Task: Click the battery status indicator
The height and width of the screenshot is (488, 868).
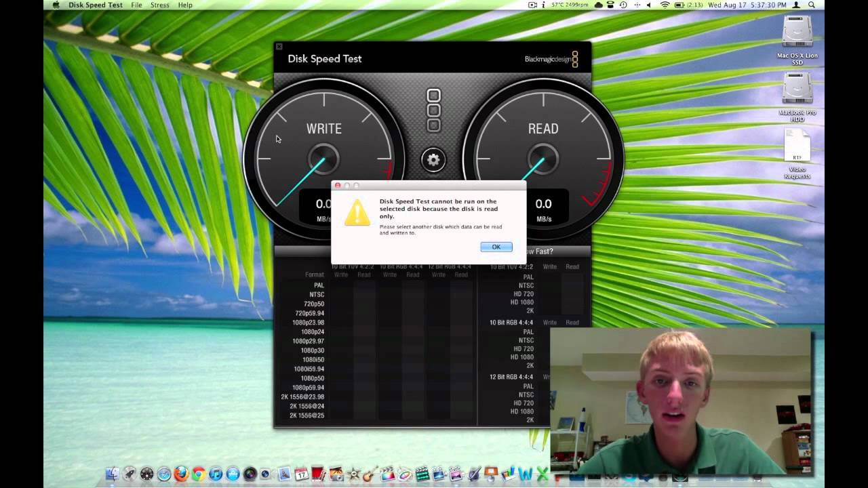Action: [688, 5]
